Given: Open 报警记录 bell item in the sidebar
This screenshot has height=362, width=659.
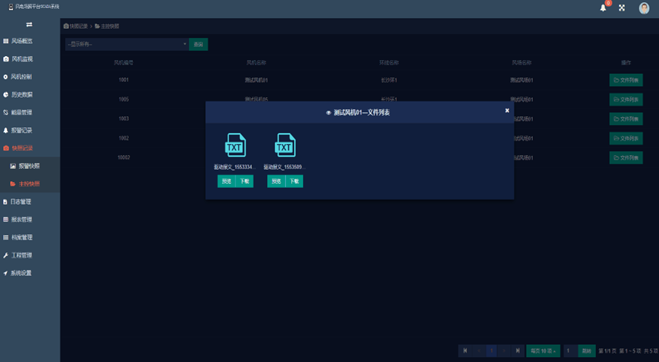Looking at the screenshot, I should [x=30, y=130].
